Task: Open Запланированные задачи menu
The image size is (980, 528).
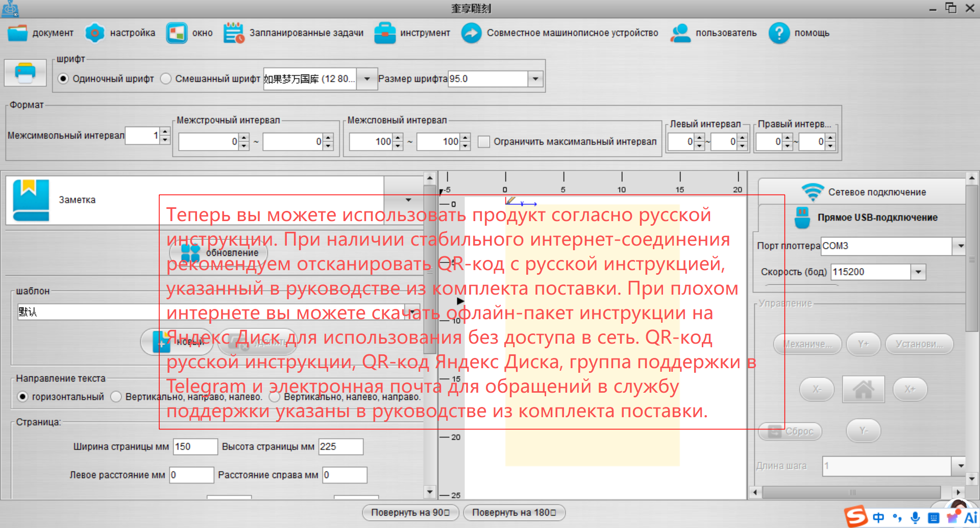Action: [x=293, y=33]
